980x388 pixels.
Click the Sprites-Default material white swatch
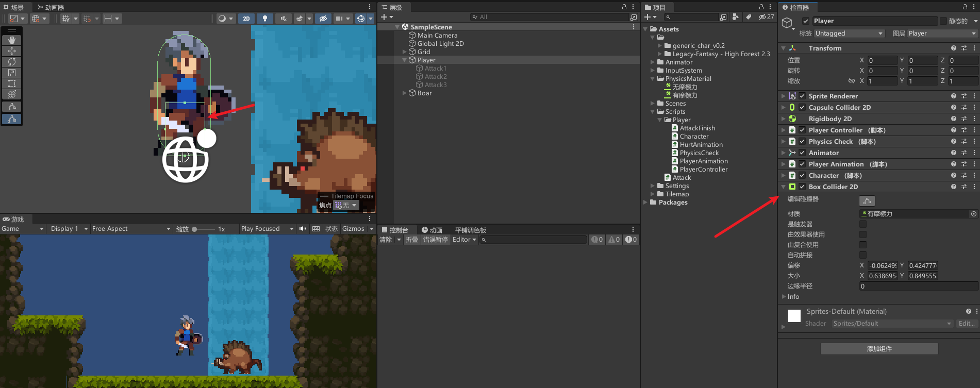coord(794,316)
